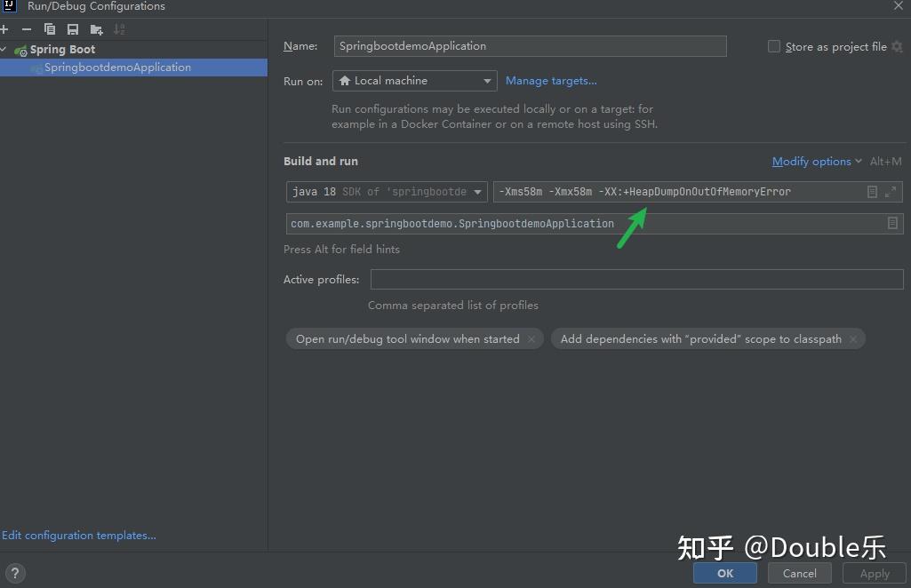Image resolution: width=911 pixels, height=588 pixels.
Task: Click inside the Active profiles field
Action: tap(635, 279)
